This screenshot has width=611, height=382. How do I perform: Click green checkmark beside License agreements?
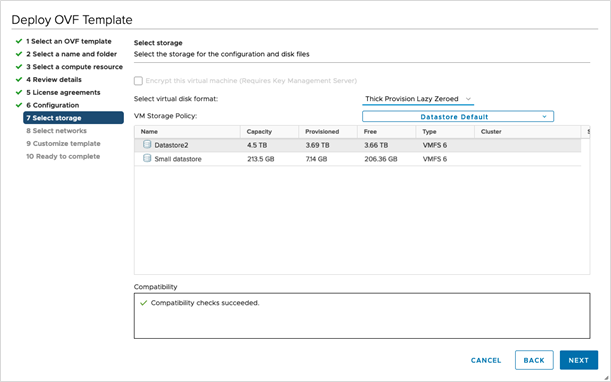[x=19, y=92]
